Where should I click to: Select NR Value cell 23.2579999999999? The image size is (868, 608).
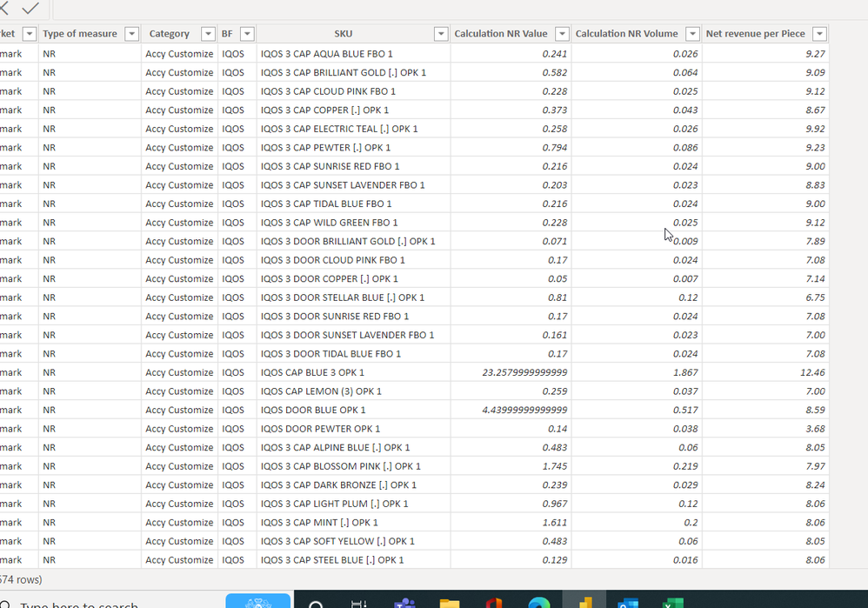pos(511,372)
